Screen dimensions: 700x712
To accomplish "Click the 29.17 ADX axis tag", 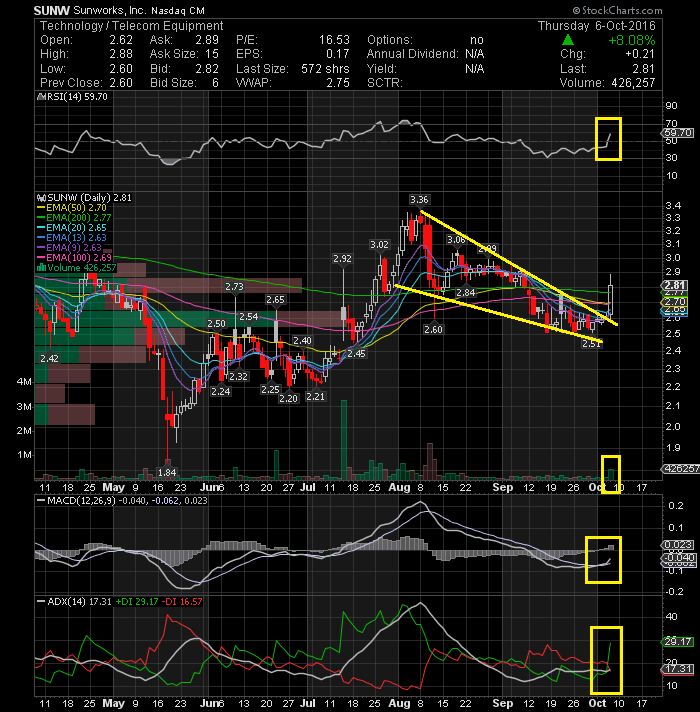I will [678, 642].
